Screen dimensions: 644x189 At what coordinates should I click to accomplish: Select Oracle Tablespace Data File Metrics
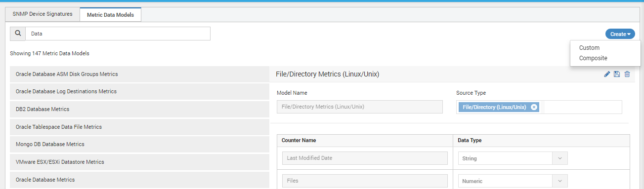(139, 127)
